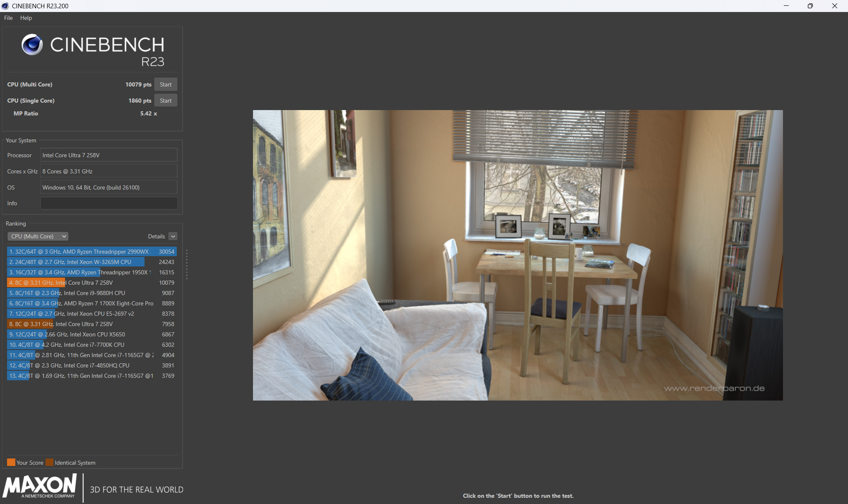Start the CPU Multi Core test
Viewport: 848px width, 504px height.
pos(166,84)
